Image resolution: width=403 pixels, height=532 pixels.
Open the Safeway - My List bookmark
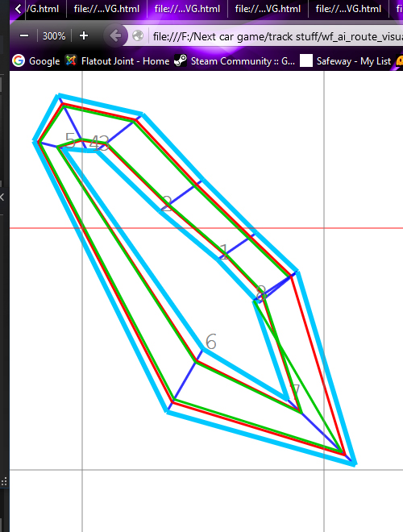(345, 61)
